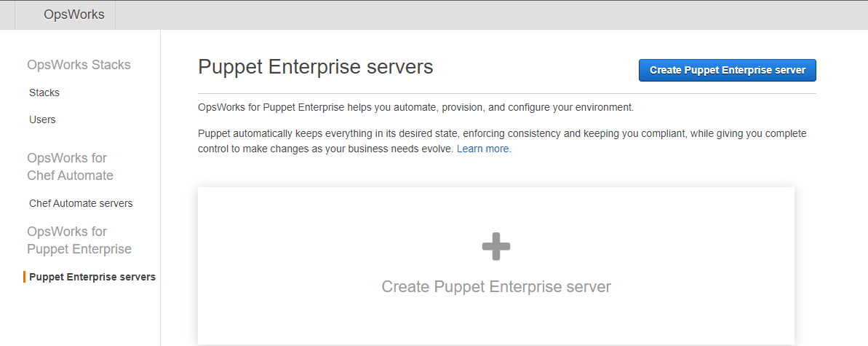Click the OpsWorks for Chef Automate heading
The height and width of the screenshot is (346, 868).
pos(70,167)
